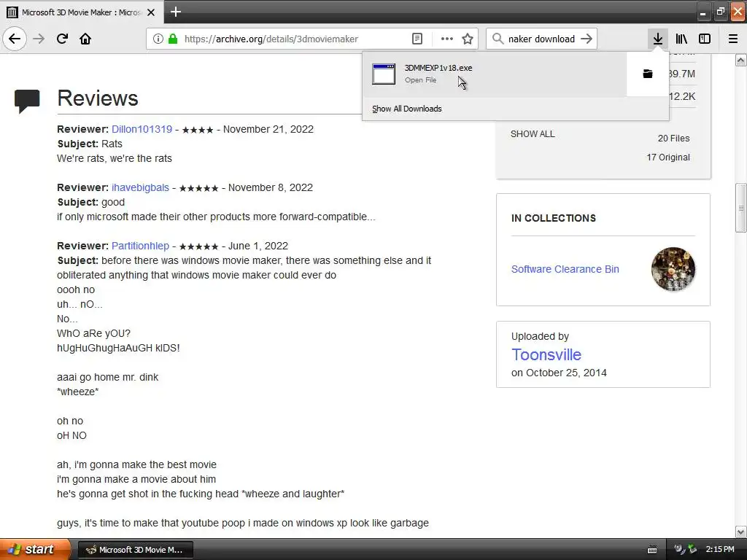Click the search box with 'naker download'
This screenshot has height=560, width=747.
click(x=541, y=39)
